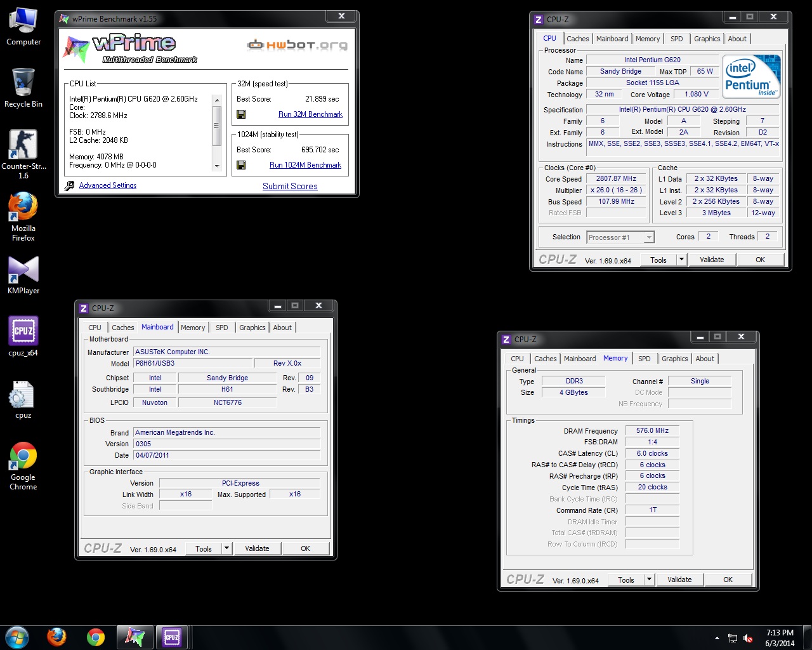Open SPD tab in CPU-Z CPU window
The height and width of the screenshot is (650, 812).
click(677, 39)
